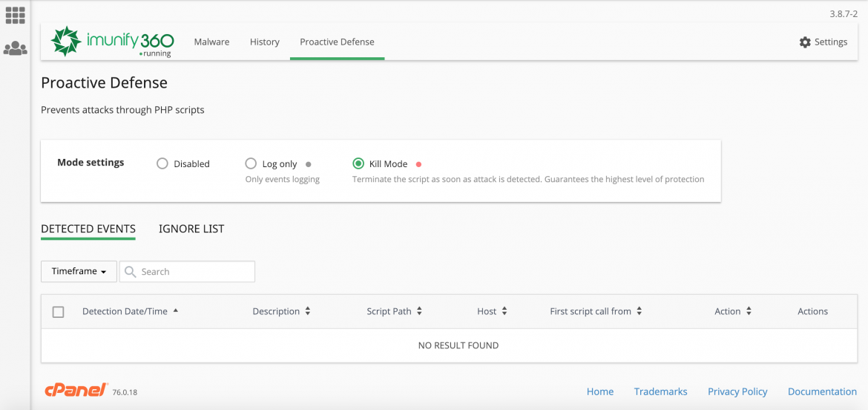The height and width of the screenshot is (410, 868).
Task: Open Settings gear icon
Action: (805, 42)
